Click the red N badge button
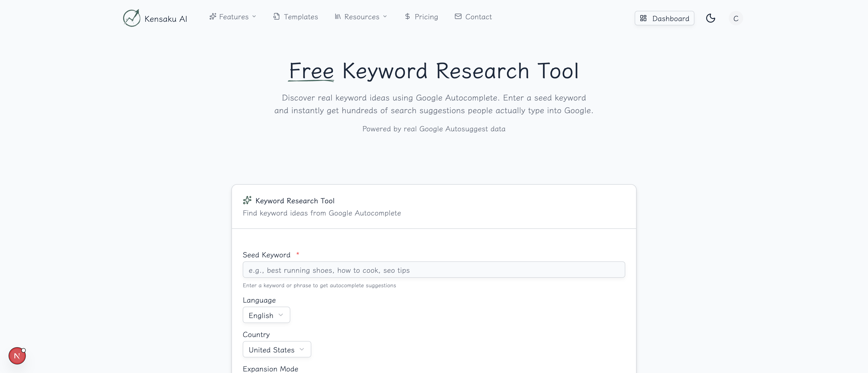Viewport: 868px width, 373px height. coord(17,356)
